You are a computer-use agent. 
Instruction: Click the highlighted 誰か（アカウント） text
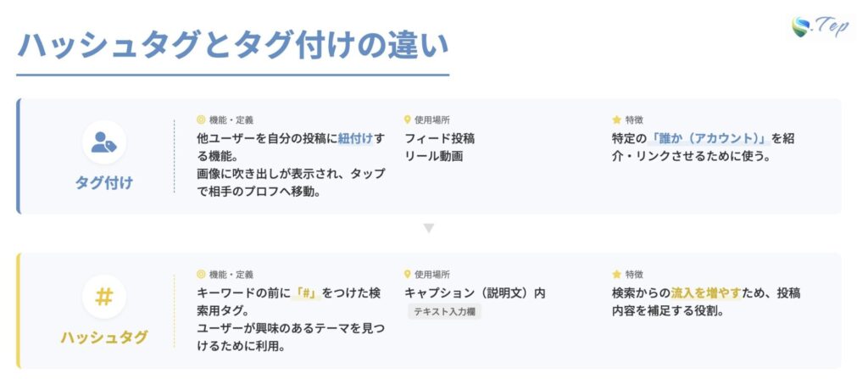tap(709, 138)
